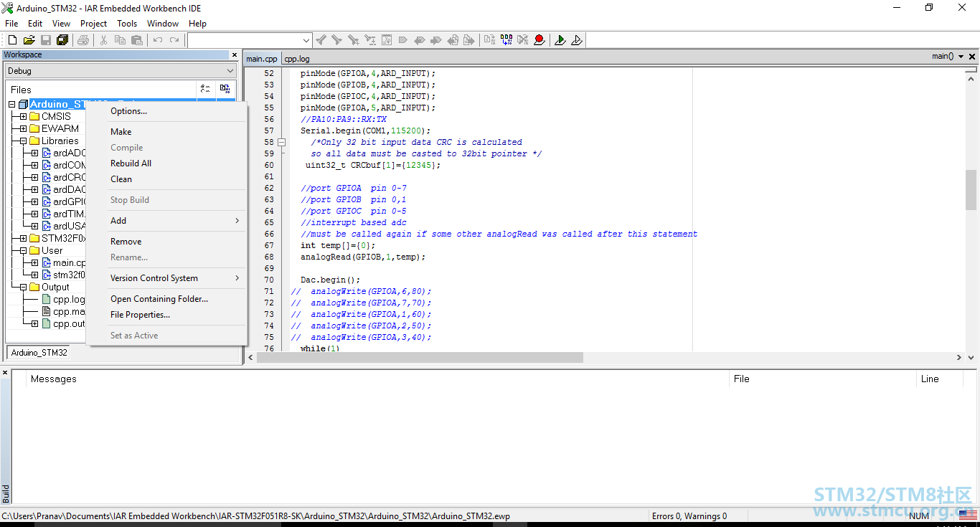Print the document with the printer icon
Screen dimensions: 980x527
click(x=83, y=40)
